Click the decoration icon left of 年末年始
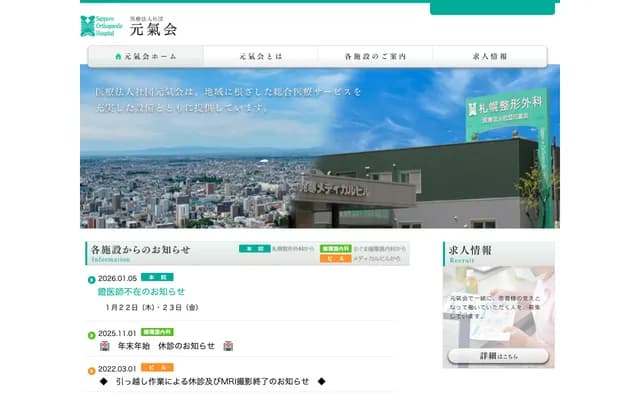 tap(105, 346)
